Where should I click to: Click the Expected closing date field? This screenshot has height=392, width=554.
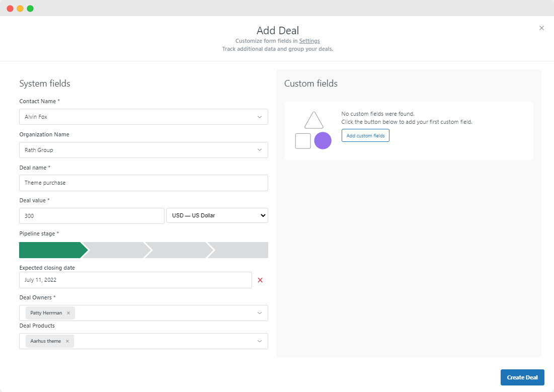tap(136, 280)
